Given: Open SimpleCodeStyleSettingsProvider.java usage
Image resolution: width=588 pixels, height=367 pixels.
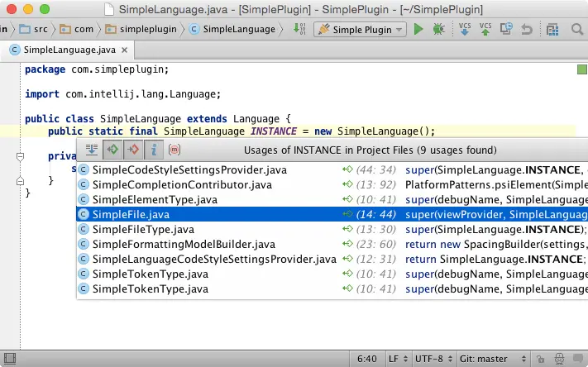Looking at the screenshot, I should click(x=332, y=169).
